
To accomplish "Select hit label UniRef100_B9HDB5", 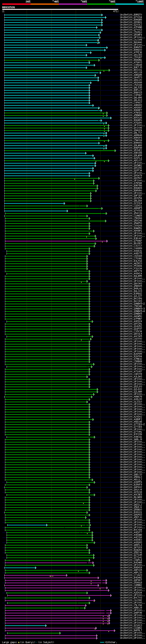I will click(x=131, y=20).
